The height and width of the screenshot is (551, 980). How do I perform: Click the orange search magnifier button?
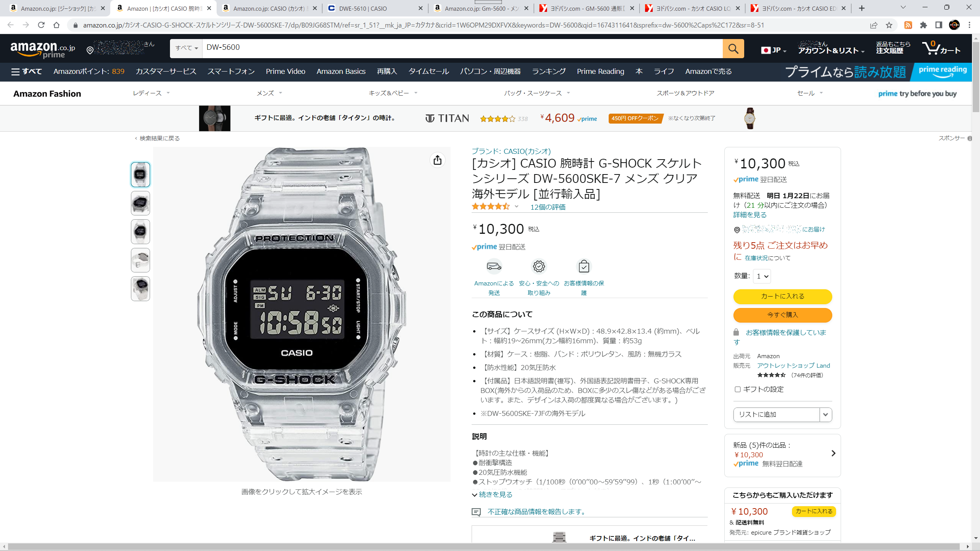click(733, 49)
